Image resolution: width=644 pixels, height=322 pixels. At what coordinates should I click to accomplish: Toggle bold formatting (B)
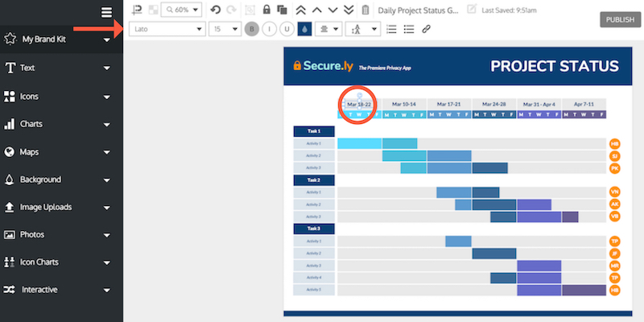pos(252,29)
